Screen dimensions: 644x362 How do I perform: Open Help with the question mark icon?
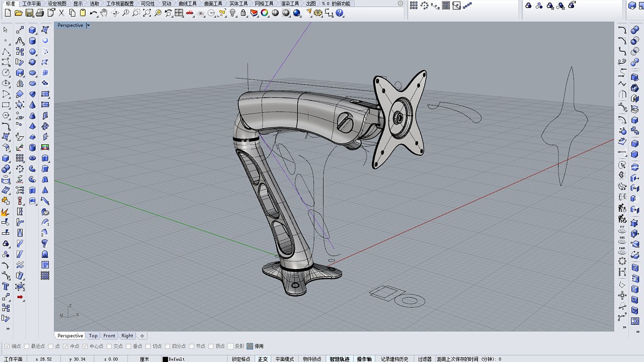point(340,13)
